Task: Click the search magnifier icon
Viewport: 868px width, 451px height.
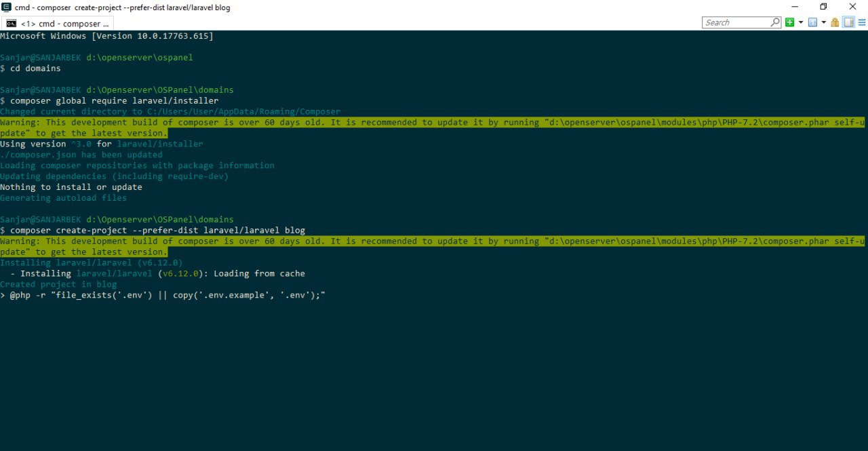Action: [x=774, y=22]
